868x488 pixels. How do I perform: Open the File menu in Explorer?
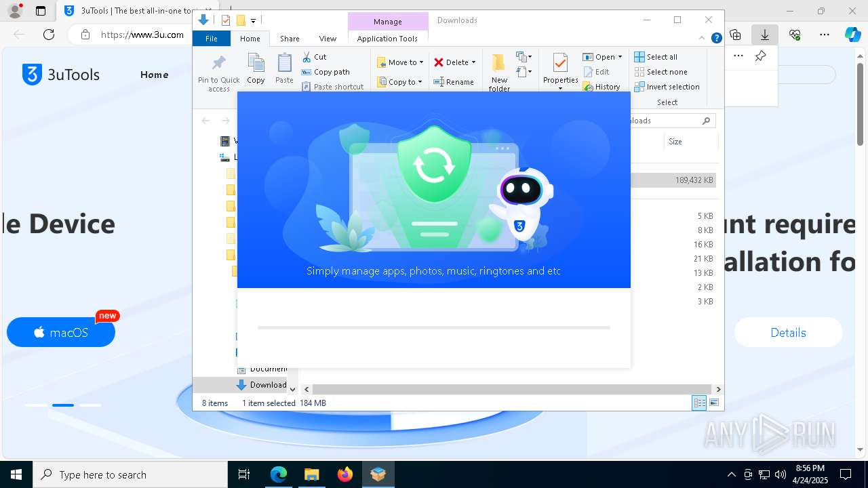tap(212, 39)
